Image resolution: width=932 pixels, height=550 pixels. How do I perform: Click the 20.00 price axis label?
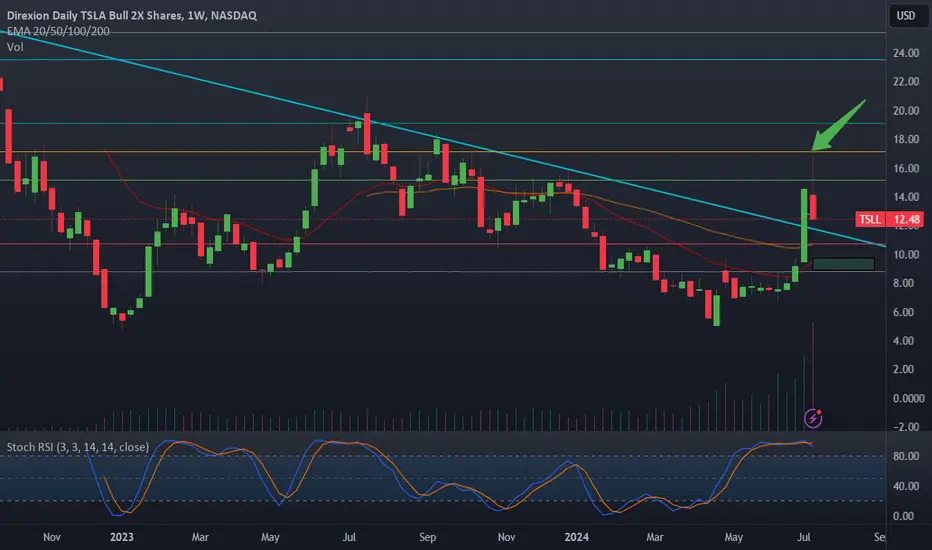point(906,111)
